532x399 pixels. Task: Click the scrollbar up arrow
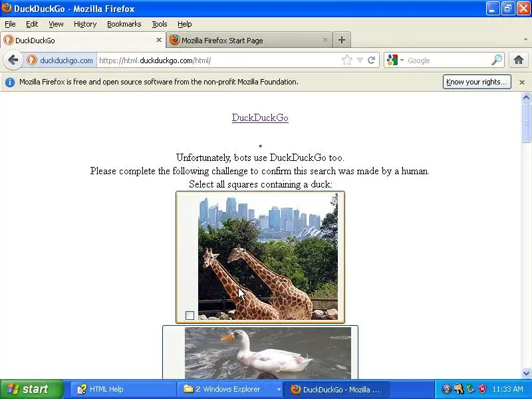point(526,98)
